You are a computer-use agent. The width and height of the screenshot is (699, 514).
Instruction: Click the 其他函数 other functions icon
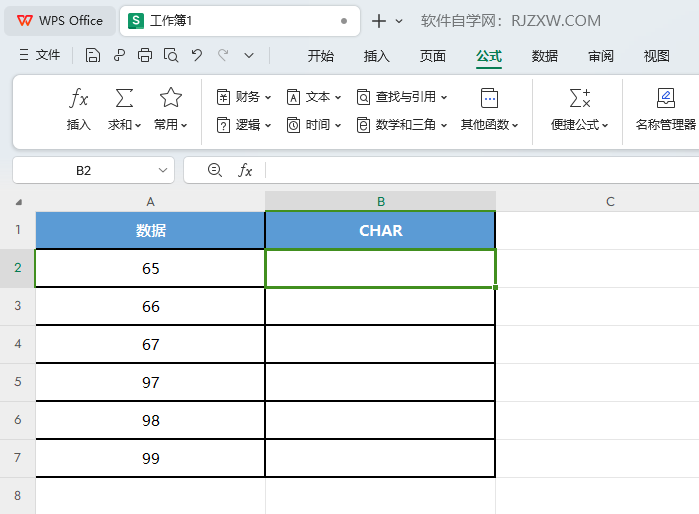tap(489, 98)
